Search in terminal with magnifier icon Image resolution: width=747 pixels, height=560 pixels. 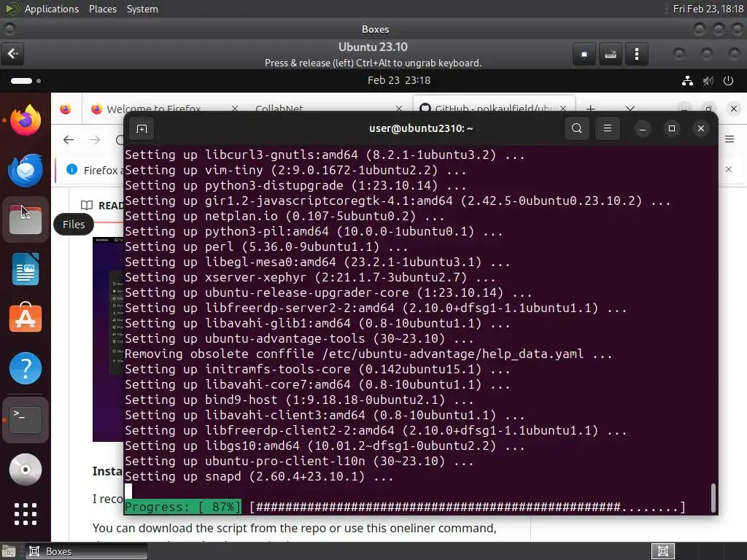pyautogui.click(x=576, y=128)
